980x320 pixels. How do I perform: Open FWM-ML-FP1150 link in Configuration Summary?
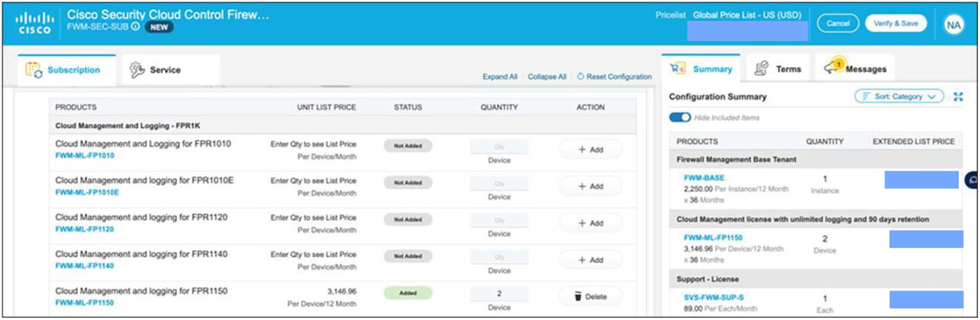[x=713, y=237]
